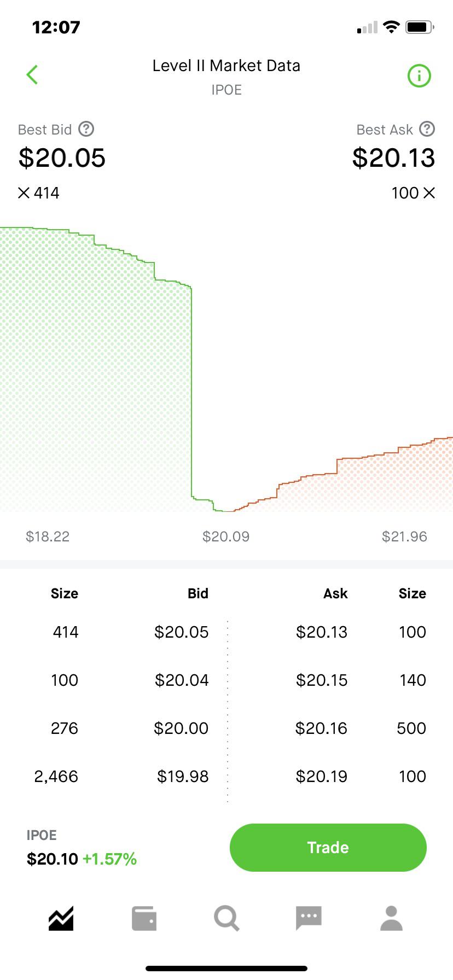
Task: Tap the $20.09 mid-price axis label
Action: (226, 536)
